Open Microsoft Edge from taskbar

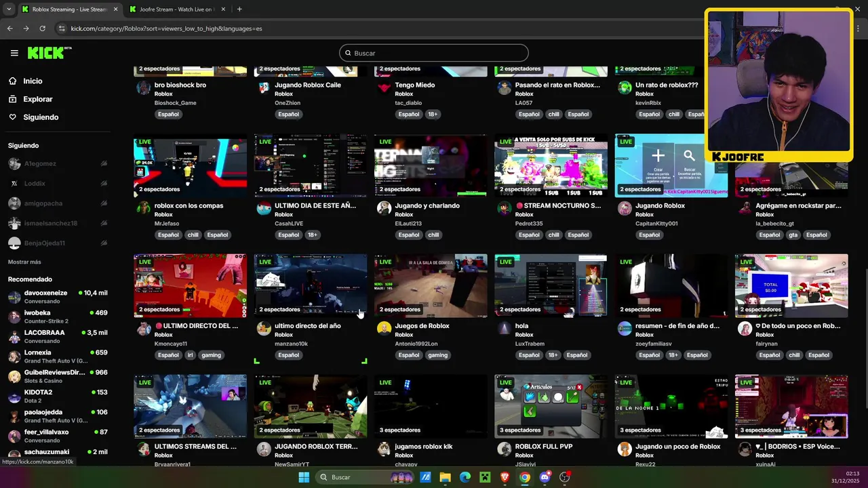click(x=465, y=477)
